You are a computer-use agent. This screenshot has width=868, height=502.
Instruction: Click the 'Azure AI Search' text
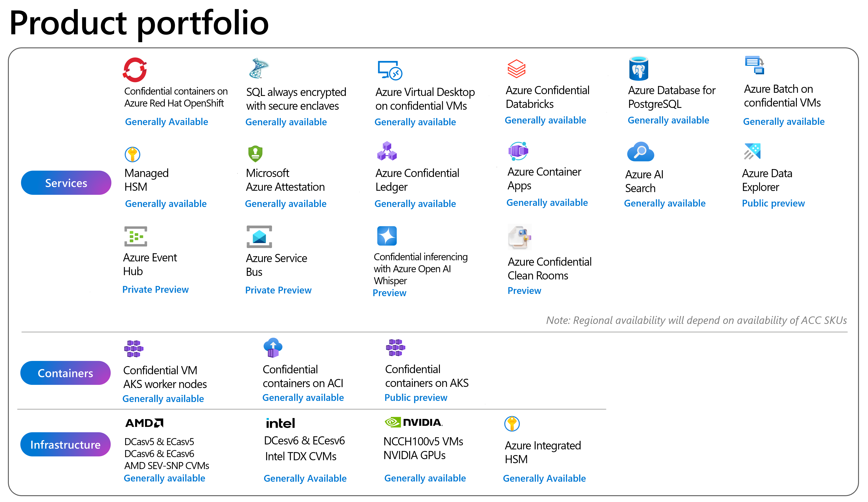[x=644, y=181]
